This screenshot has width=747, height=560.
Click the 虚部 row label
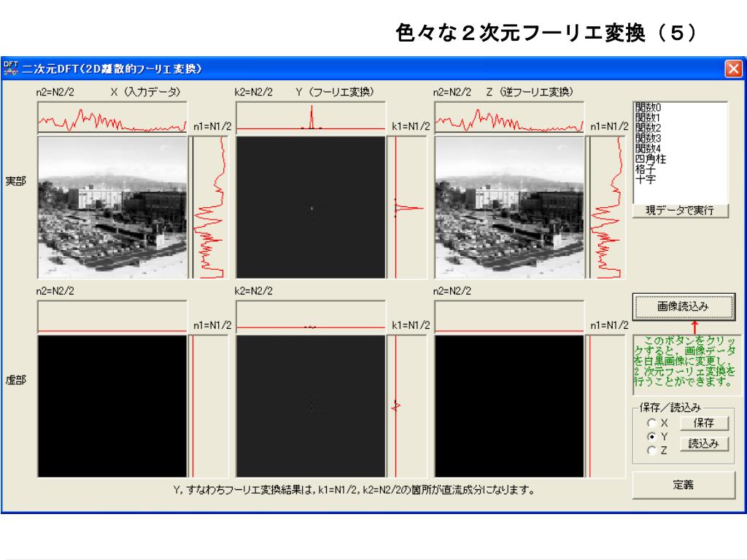(16, 380)
